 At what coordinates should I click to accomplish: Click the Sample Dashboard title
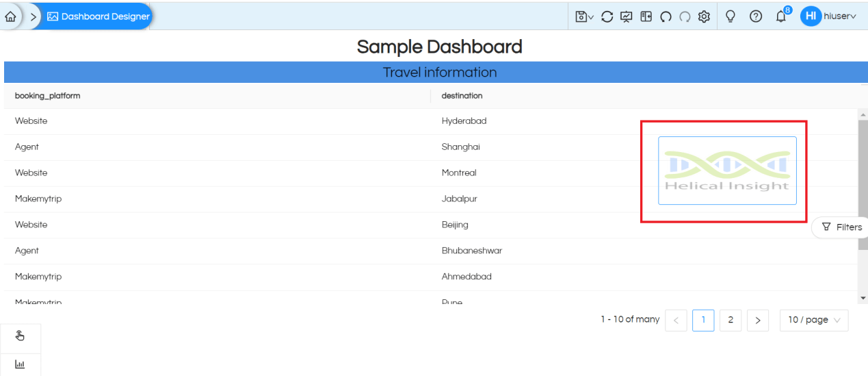440,47
